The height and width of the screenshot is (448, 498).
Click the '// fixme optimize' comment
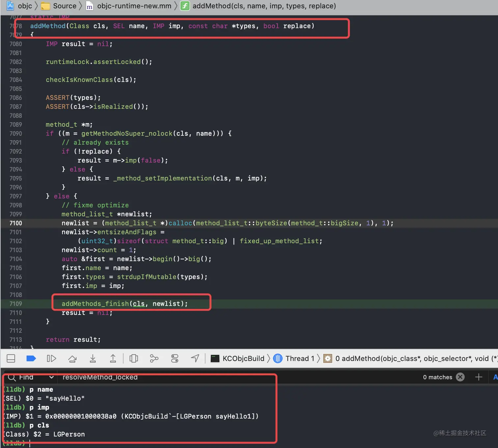pyautogui.click(x=95, y=205)
